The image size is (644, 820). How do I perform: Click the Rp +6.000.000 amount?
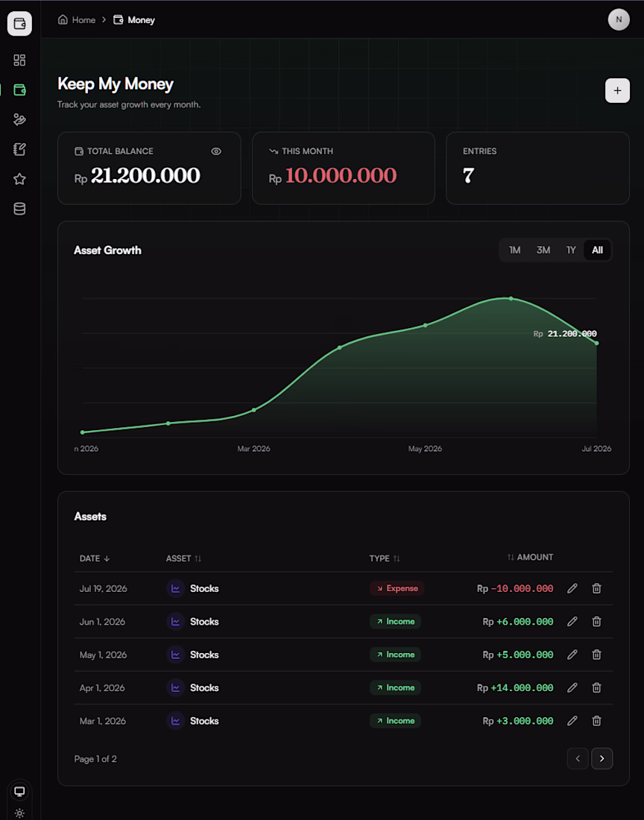[517, 621]
